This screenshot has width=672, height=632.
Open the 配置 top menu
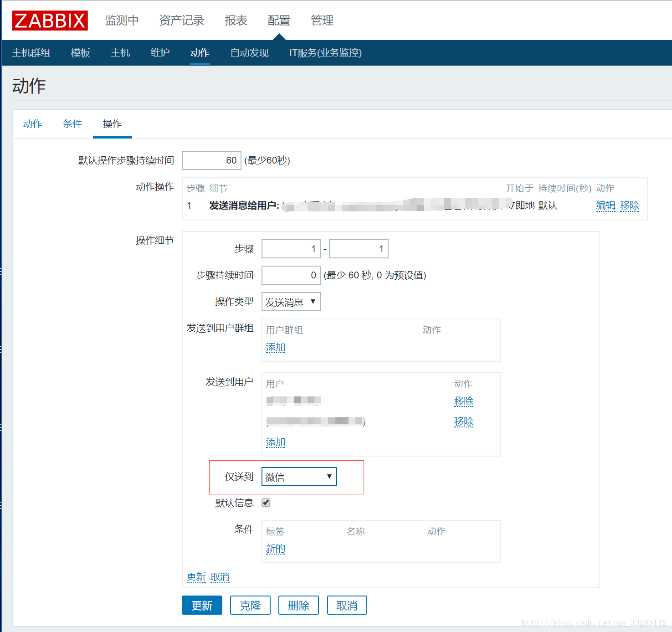(279, 21)
